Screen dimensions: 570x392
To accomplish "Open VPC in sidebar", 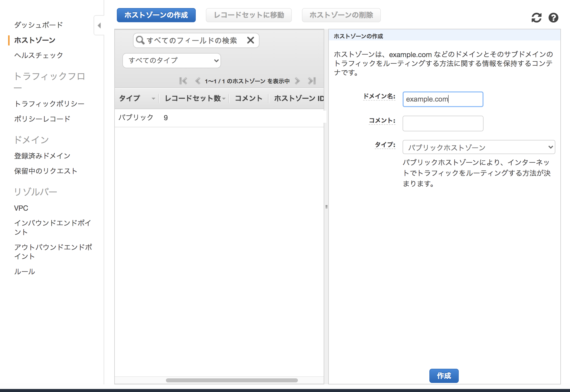I will [21, 208].
